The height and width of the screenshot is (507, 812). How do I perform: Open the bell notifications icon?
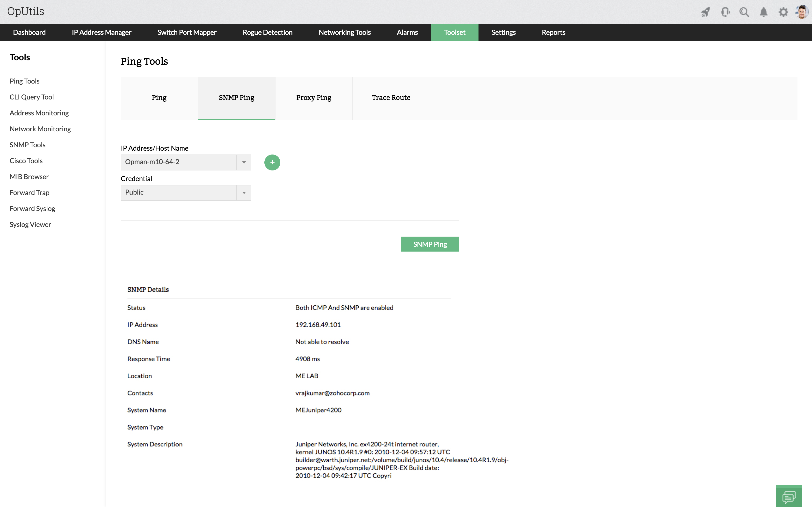click(763, 12)
